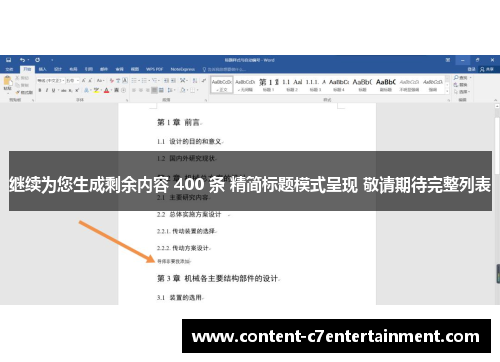Expand the bullet list dropdown
Screen dimensions: 500x362
[x=139, y=80]
